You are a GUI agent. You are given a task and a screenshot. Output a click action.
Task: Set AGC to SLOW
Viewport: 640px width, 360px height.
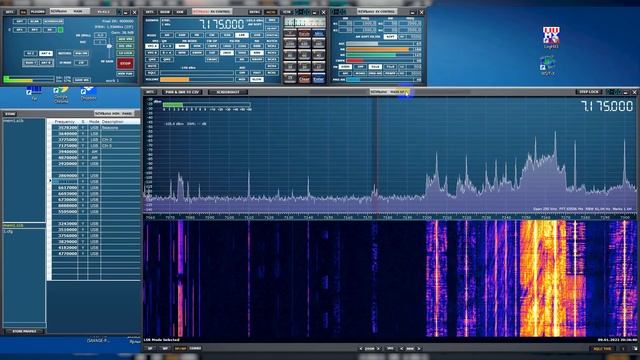click(257, 80)
